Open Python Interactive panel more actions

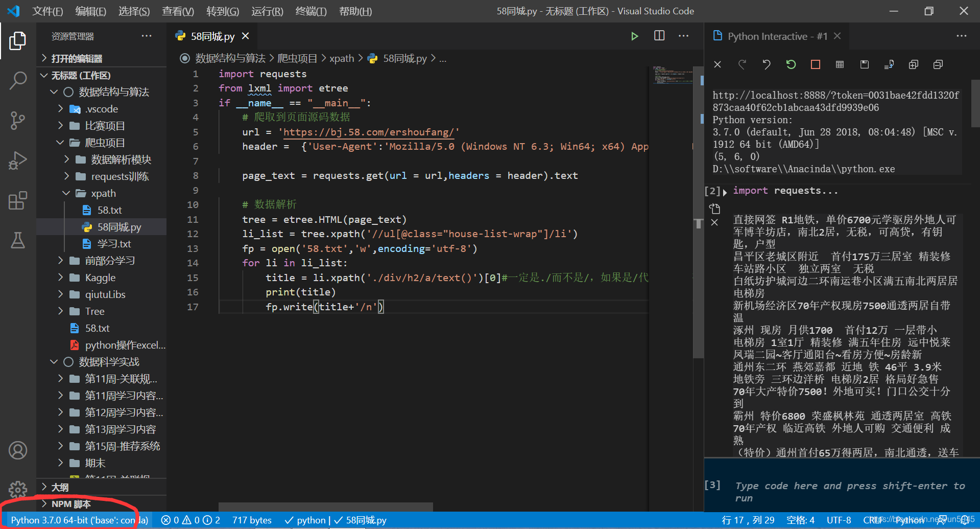962,36
